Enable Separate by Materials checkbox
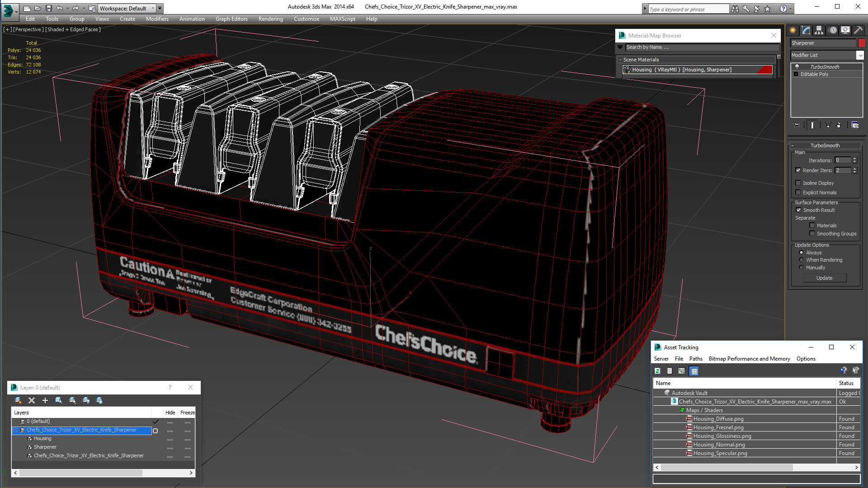 [x=812, y=225]
